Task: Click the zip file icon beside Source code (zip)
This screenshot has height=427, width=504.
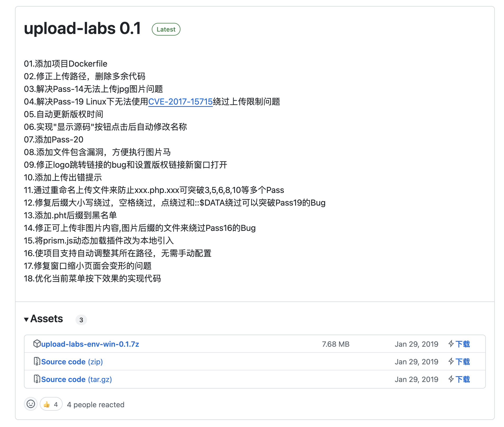Action: point(37,361)
